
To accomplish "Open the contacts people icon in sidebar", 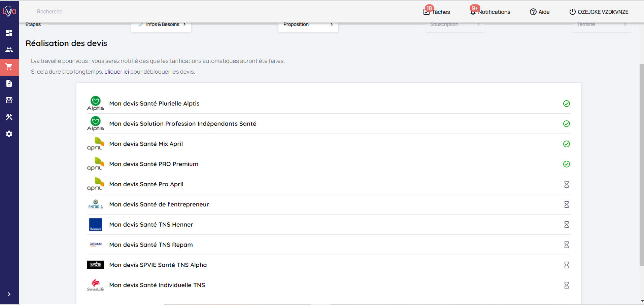I will tap(9, 50).
